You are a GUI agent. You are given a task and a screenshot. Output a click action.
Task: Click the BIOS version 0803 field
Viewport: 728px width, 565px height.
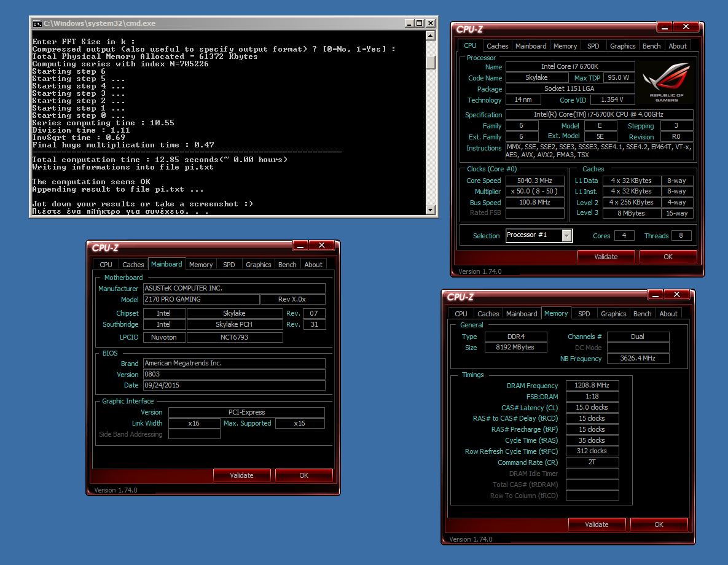pyautogui.click(x=234, y=374)
